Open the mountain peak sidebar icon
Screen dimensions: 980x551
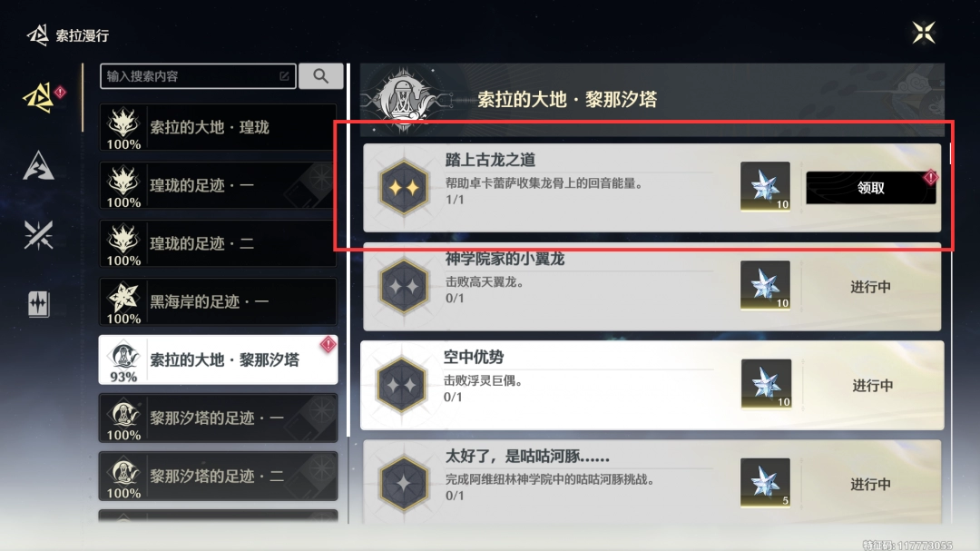[x=38, y=166]
